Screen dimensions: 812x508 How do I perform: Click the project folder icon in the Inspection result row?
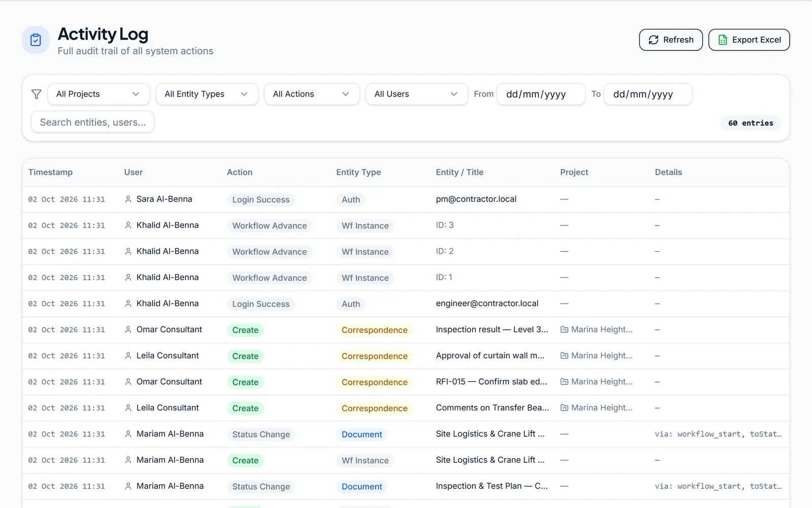point(564,330)
